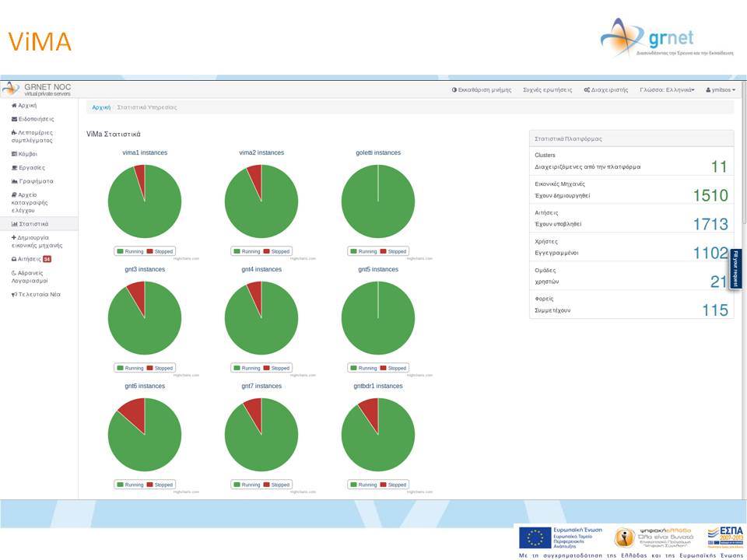The height and width of the screenshot is (560, 747).
Task: Open Αρχείο καταγραφής ελέγχου
Action: click(x=30, y=202)
